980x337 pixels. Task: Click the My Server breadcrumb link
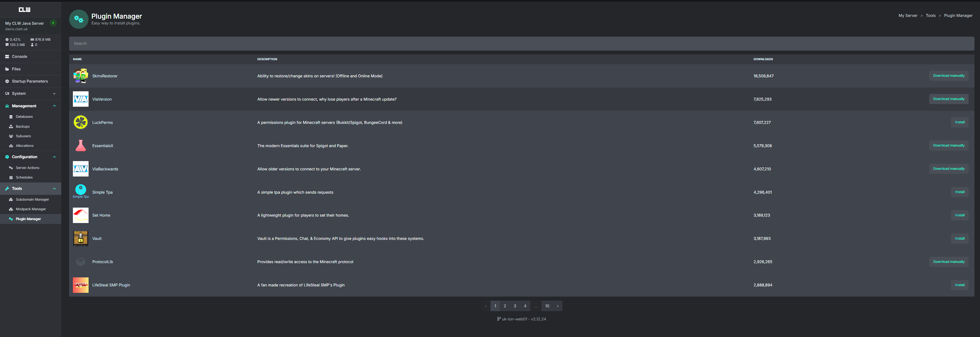[x=908, y=16]
